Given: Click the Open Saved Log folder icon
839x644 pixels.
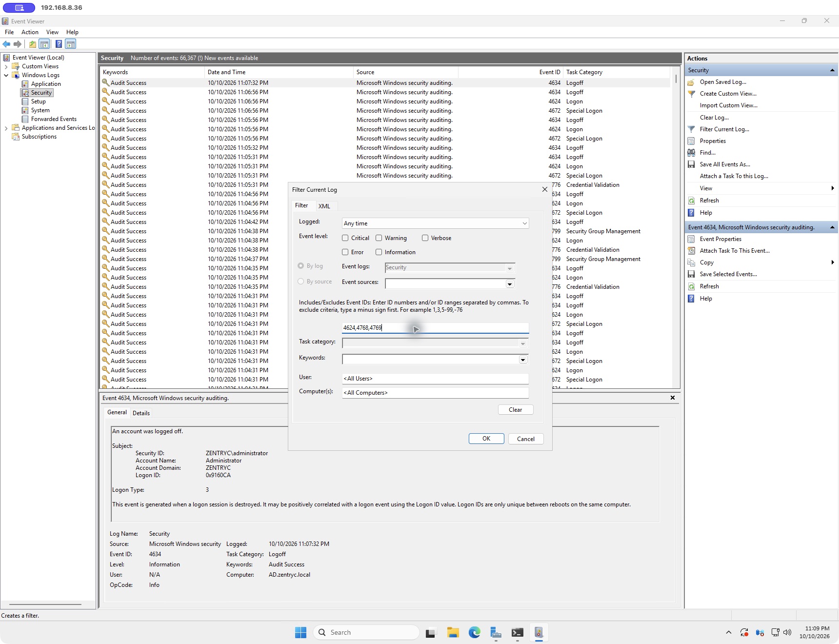Looking at the screenshot, I should [691, 82].
